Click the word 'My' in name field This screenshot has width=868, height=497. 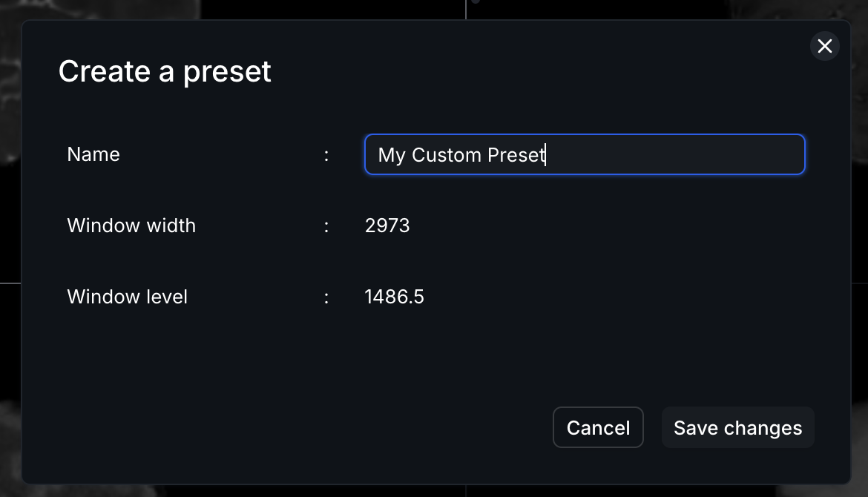tap(392, 156)
